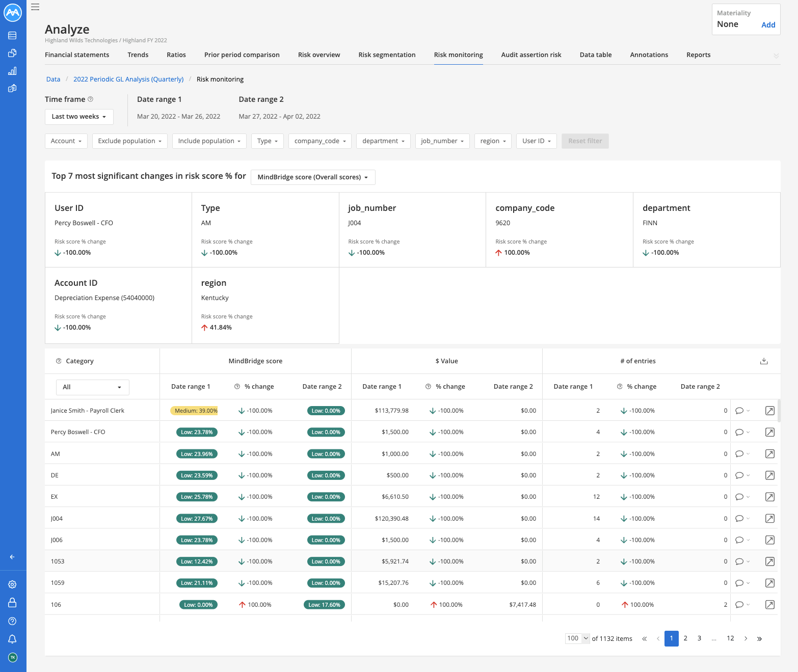This screenshot has height=672, width=798.
Task: Open the Include population dropdown
Action: pos(209,141)
